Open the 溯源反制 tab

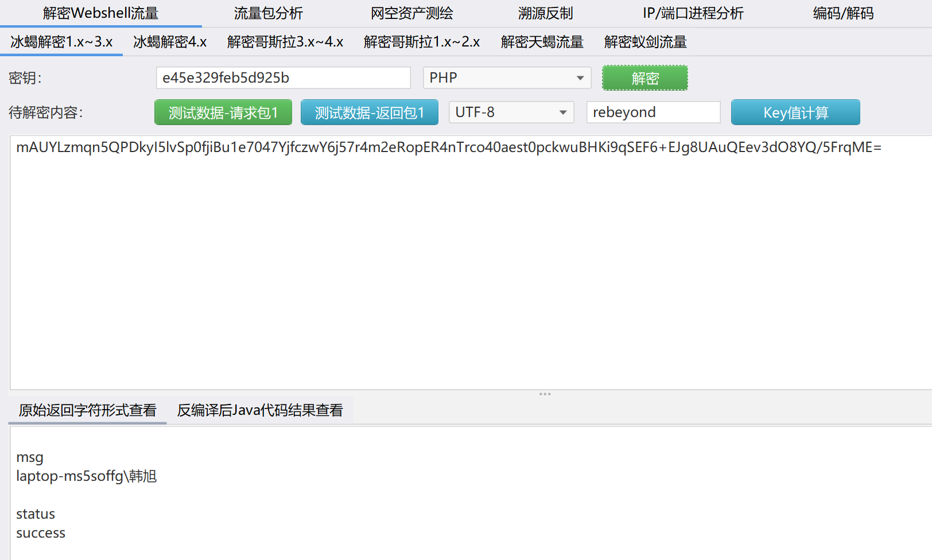545,13
